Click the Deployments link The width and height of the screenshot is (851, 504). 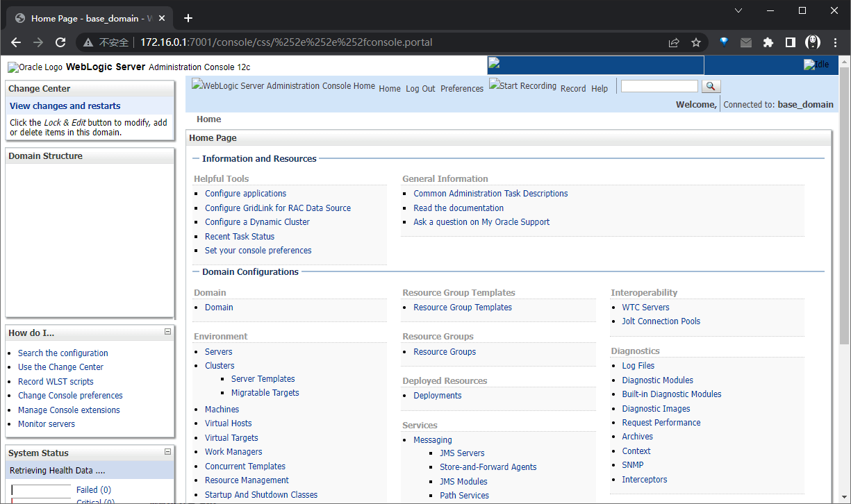point(438,396)
